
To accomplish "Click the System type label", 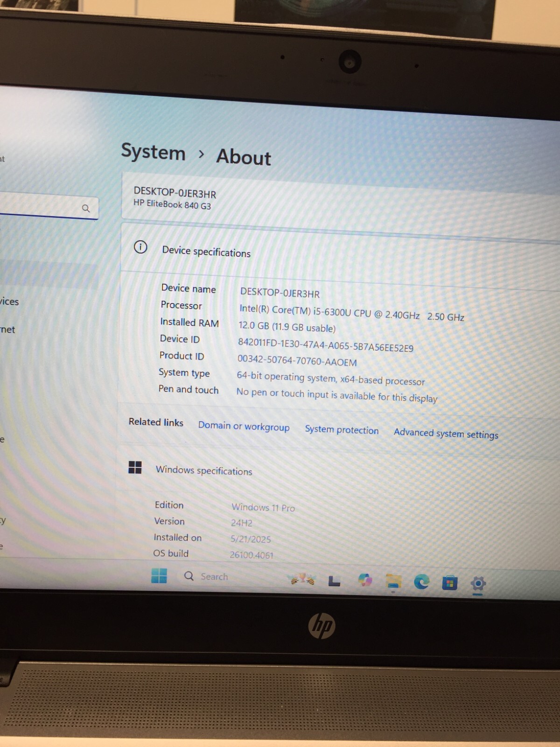I will point(184,373).
